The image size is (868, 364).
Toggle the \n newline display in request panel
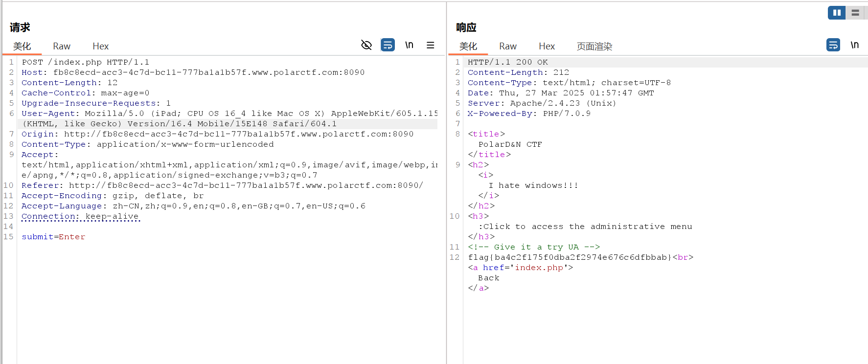coord(409,45)
